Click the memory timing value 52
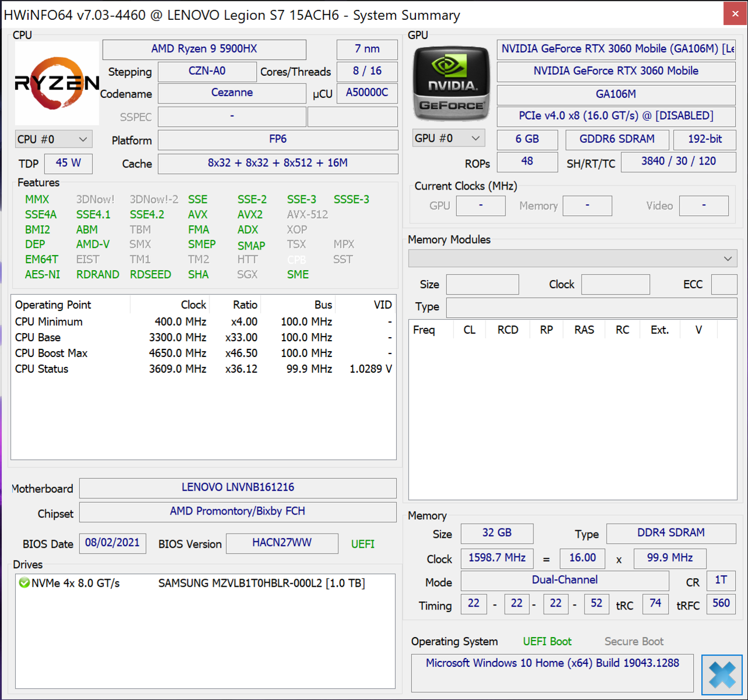Screen dimensions: 748x700 pos(596,604)
